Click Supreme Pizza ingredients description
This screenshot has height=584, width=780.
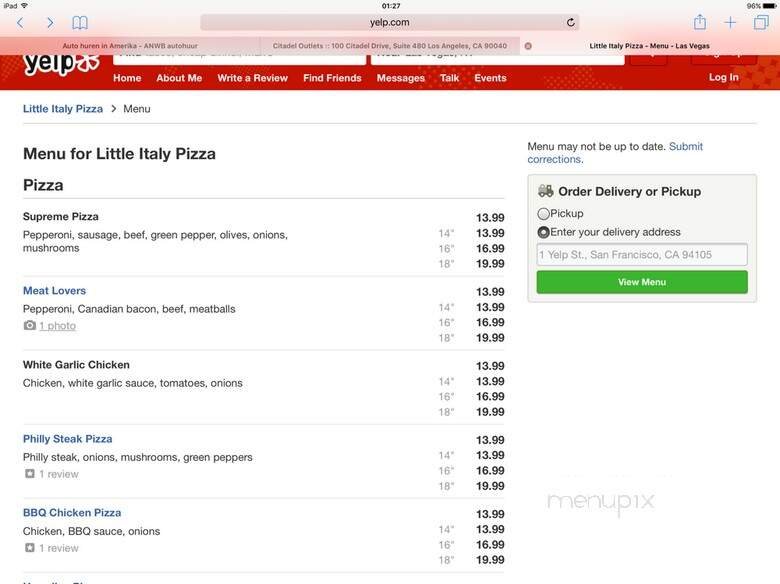155,241
